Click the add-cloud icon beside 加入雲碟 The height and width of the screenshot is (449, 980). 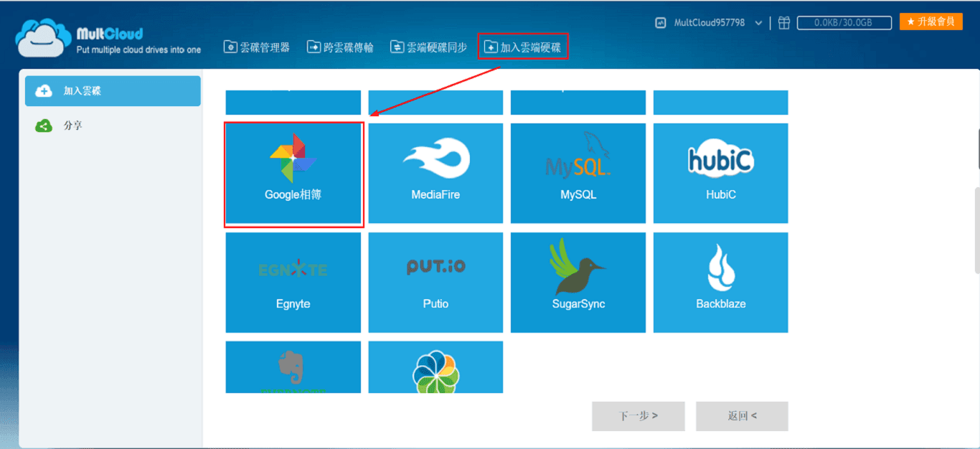click(x=44, y=91)
